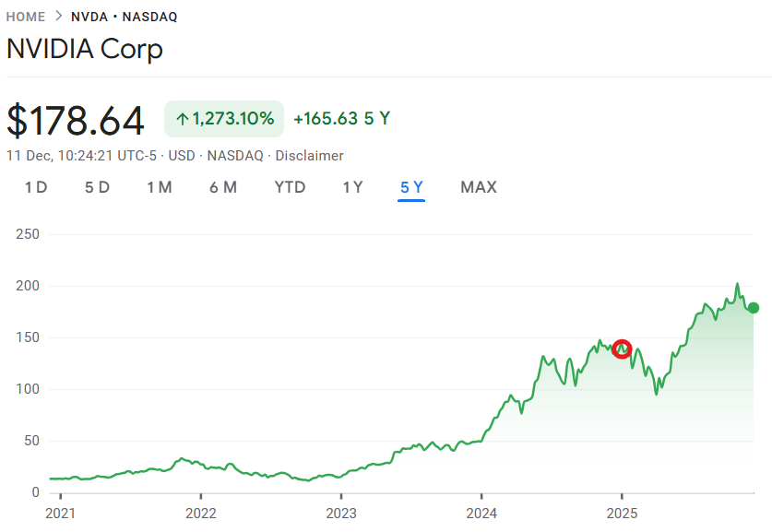Select the 1Y time range
The image size is (772, 532).
coord(352,187)
